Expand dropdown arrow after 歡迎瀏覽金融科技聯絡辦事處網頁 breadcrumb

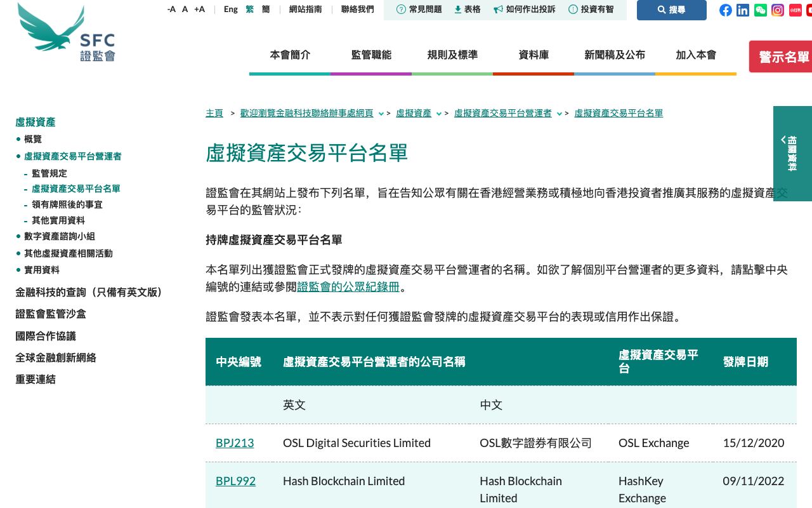(381, 114)
